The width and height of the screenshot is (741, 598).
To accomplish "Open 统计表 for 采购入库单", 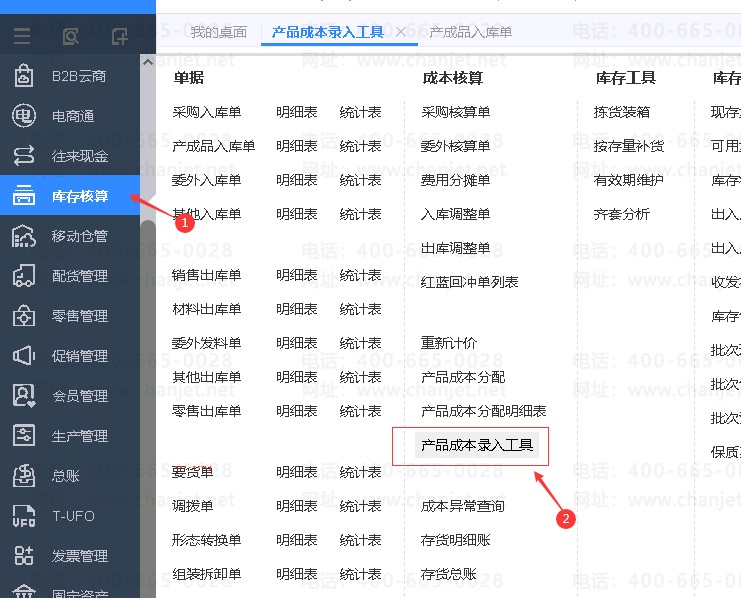I will [x=360, y=112].
